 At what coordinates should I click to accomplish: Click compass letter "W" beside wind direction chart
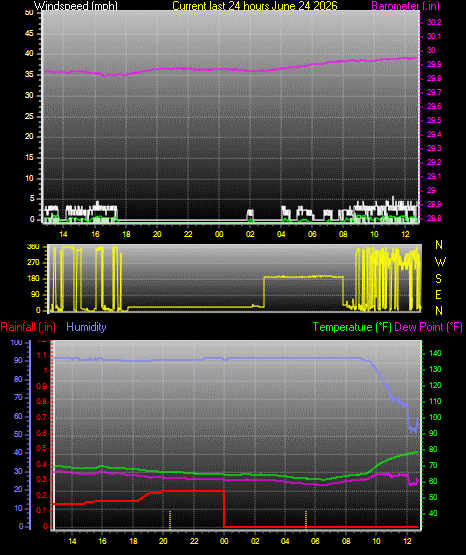440,262
